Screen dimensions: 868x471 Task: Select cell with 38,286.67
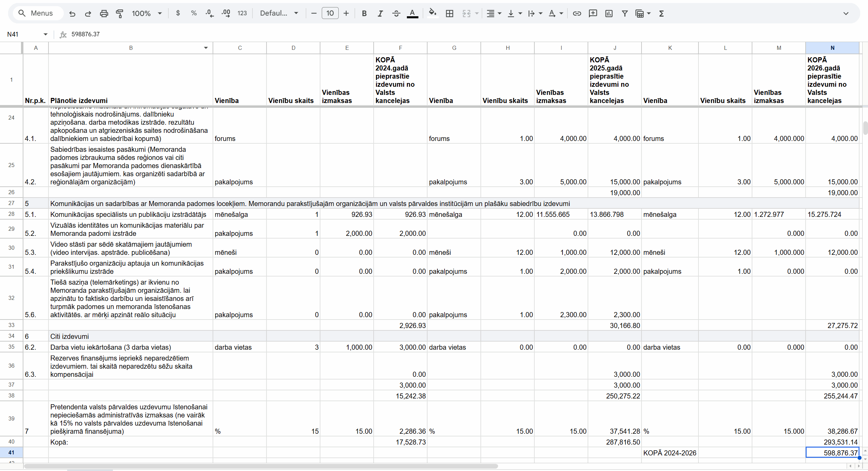point(832,419)
